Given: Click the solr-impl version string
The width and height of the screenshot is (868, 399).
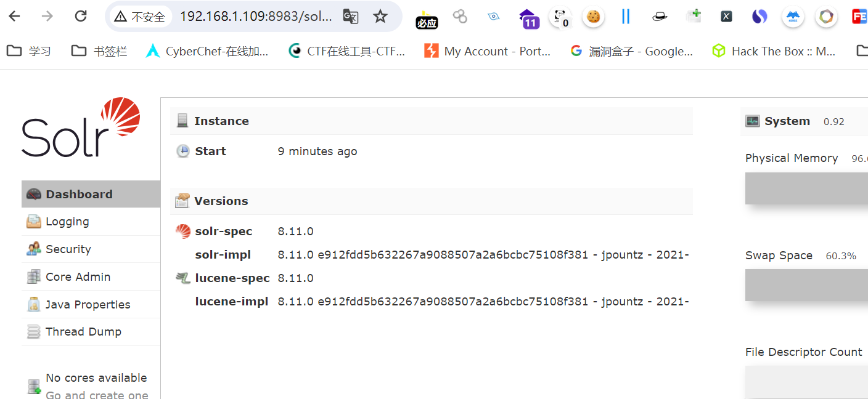Looking at the screenshot, I should pyautogui.click(x=483, y=255).
